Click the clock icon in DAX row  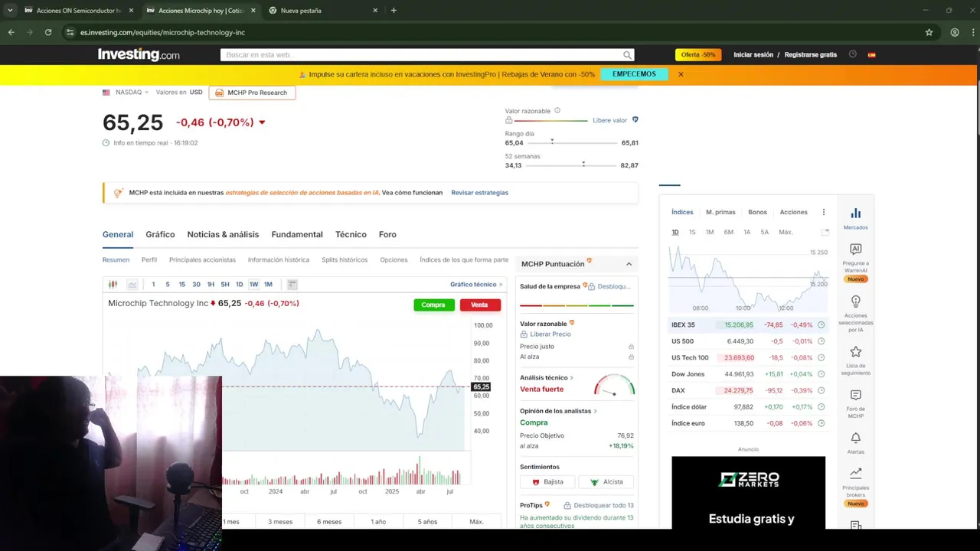coord(821,390)
